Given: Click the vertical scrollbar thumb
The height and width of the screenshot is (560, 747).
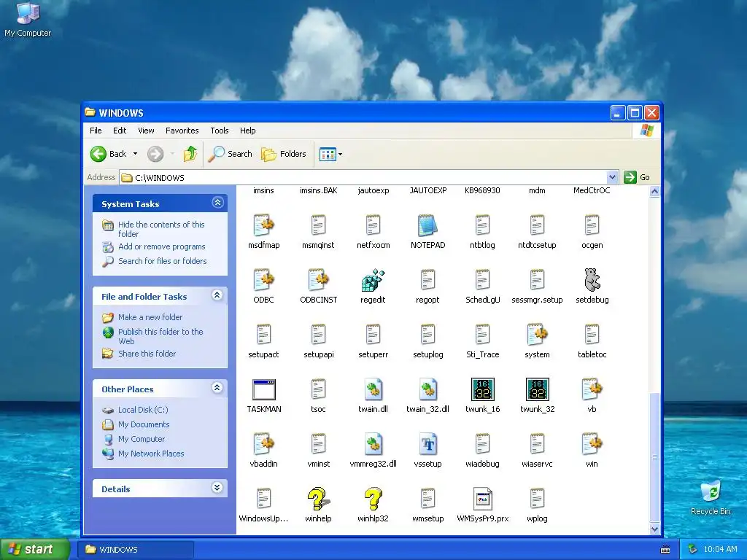Looking at the screenshot, I should (x=654, y=457).
